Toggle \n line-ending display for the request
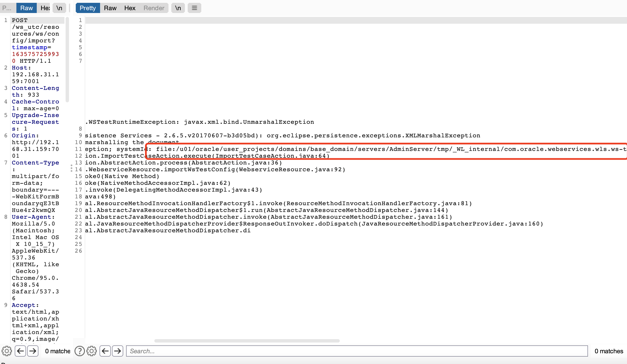The width and height of the screenshot is (627, 364). point(59,8)
